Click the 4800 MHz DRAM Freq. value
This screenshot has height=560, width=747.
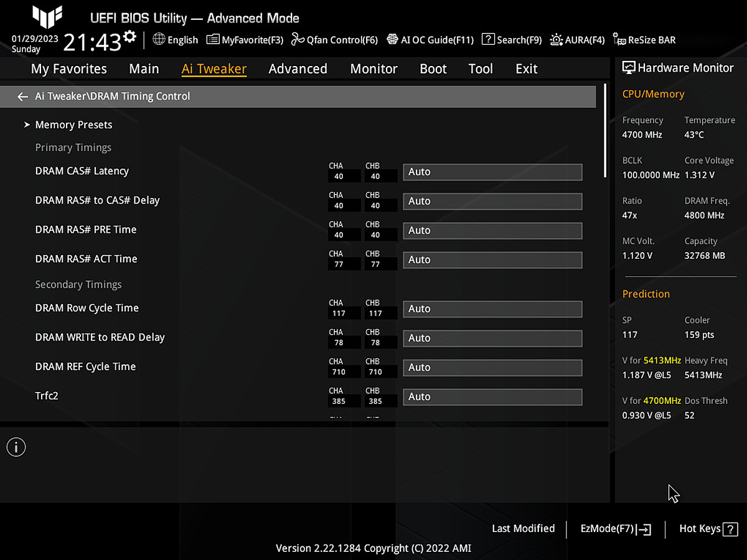705,215
